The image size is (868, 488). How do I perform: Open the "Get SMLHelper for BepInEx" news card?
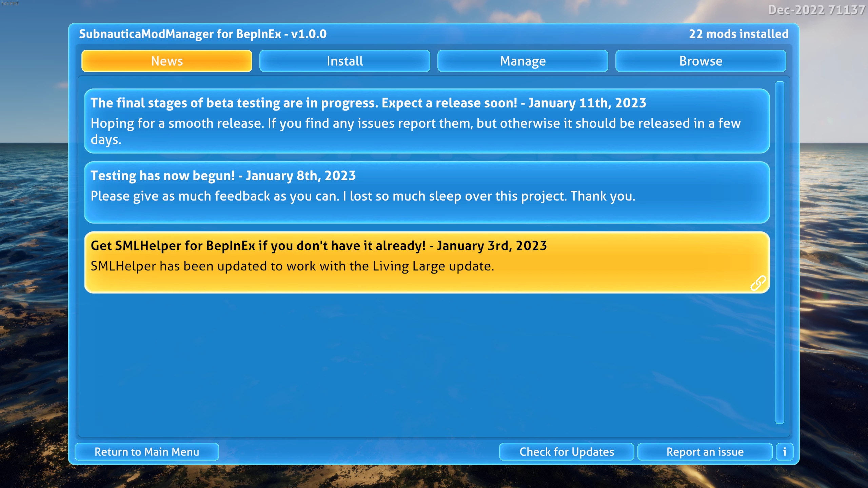tap(427, 262)
